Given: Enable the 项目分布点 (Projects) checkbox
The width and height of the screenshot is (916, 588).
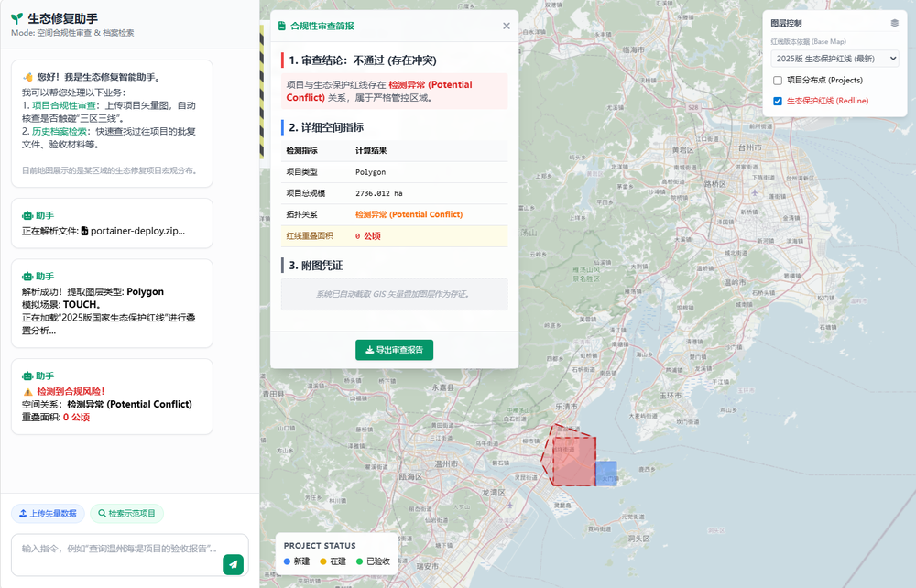Looking at the screenshot, I should 778,81.
